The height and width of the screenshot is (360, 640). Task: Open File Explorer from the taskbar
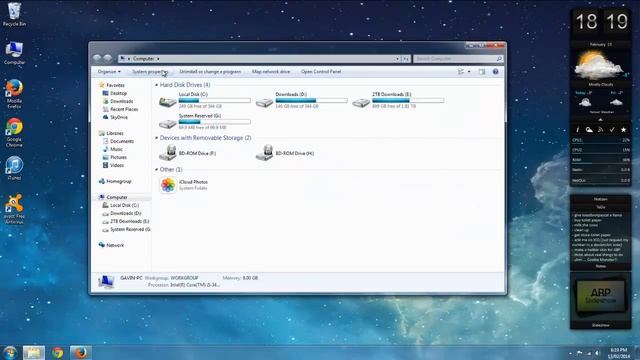pyautogui.click(x=33, y=353)
